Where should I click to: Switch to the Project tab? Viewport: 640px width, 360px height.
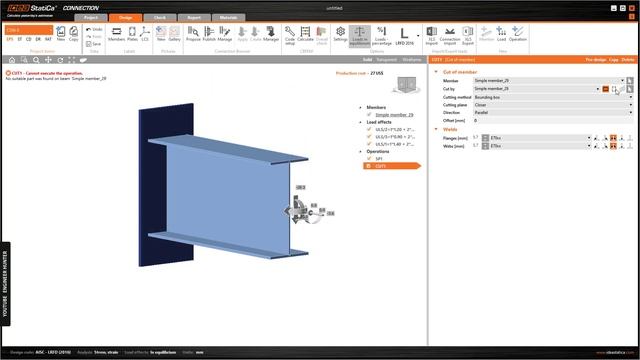pos(91,18)
